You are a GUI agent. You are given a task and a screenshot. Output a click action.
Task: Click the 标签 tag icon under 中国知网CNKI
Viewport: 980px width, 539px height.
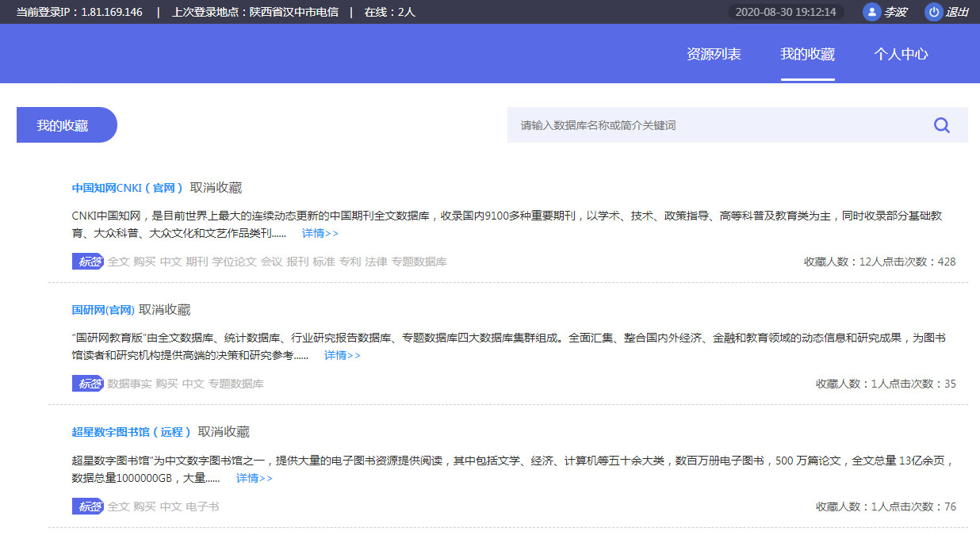tap(88, 262)
